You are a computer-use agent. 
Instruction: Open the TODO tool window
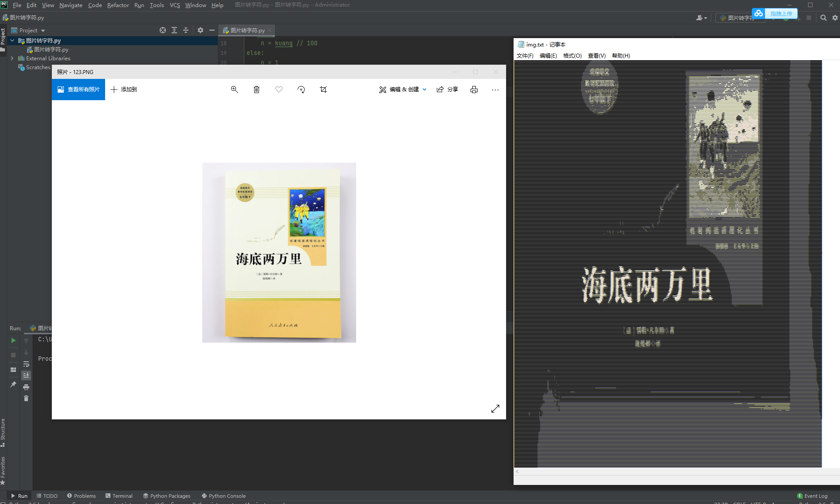click(x=47, y=496)
